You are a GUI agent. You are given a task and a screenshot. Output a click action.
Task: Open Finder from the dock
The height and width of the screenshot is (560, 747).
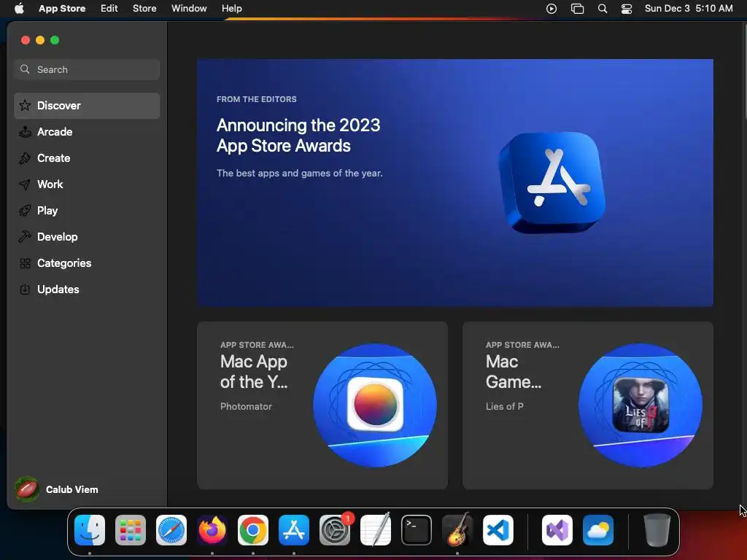pos(90,529)
